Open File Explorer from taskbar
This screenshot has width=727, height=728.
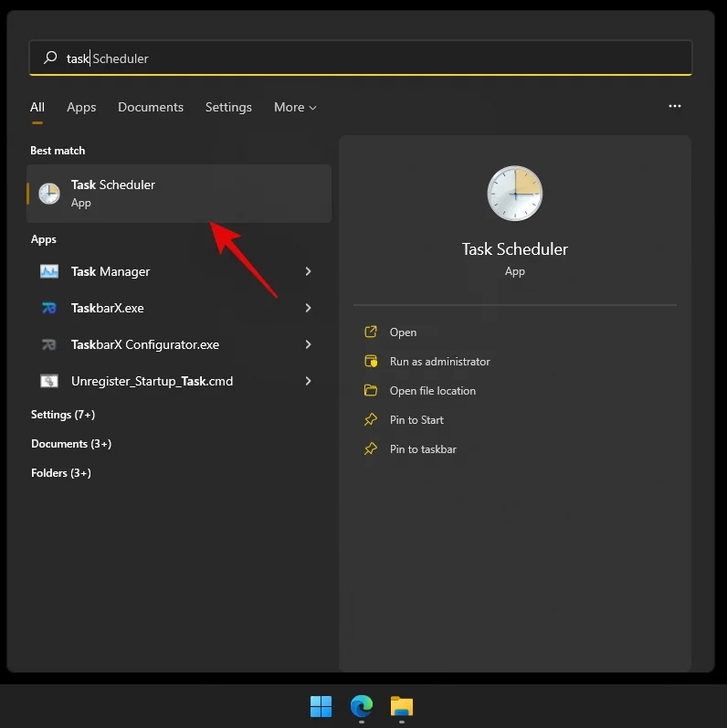[402, 706]
